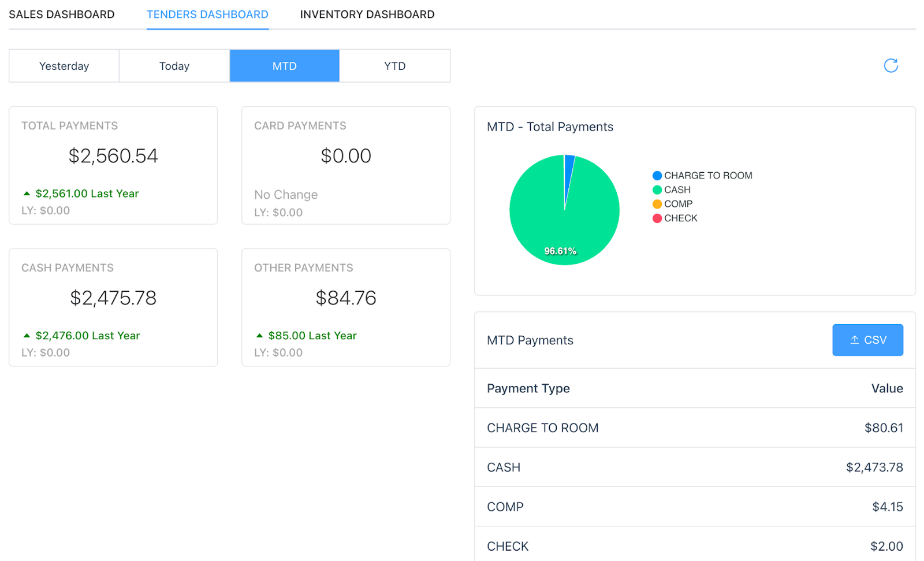Click the Payment Type column header
Viewport: 924px width, 561px height.
pos(528,389)
